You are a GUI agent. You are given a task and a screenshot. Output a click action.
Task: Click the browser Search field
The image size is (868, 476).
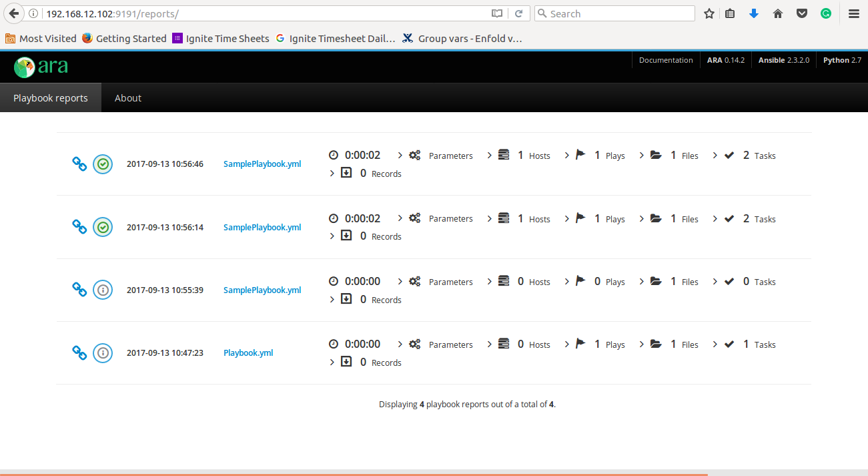pyautogui.click(x=614, y=13)
